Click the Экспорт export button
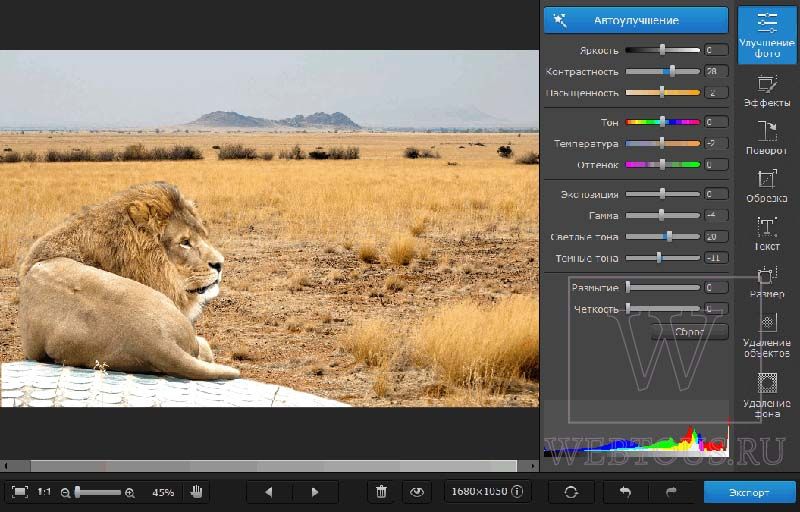The height and width of the screenshot is (512, 800). coord(749,493)
